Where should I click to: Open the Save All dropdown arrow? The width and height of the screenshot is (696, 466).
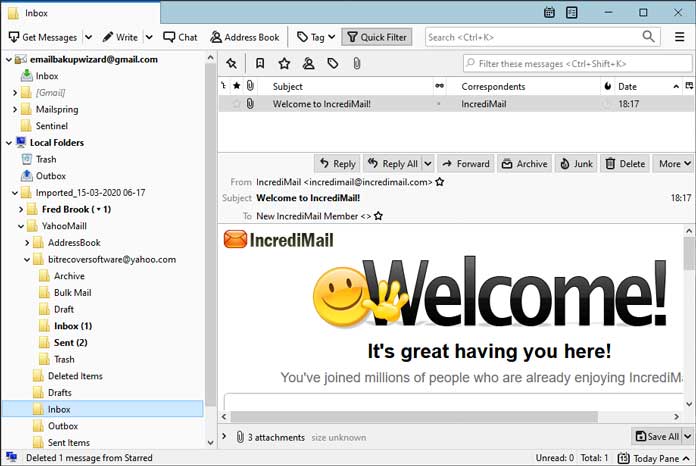(688, 437)
